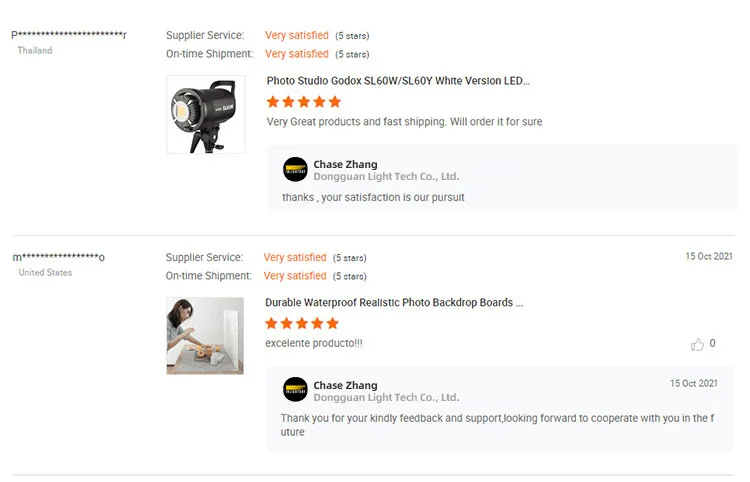Open Dongguan Light Tech Co. in the first reply
The width and height of the screenshot is (750, 482).
coord(386,176)
